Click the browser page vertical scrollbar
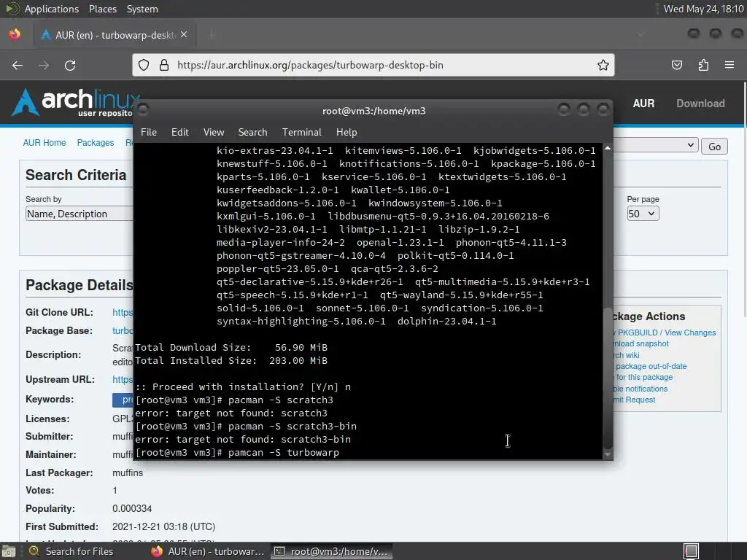The height and width of the screenshot is (560, 747). pos(744,199)
